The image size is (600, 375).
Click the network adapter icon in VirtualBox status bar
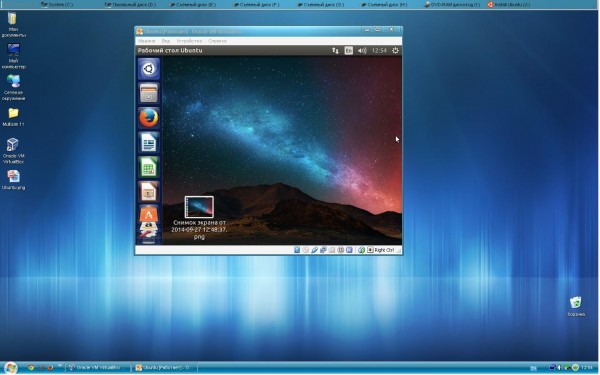[x=323, y=250]
